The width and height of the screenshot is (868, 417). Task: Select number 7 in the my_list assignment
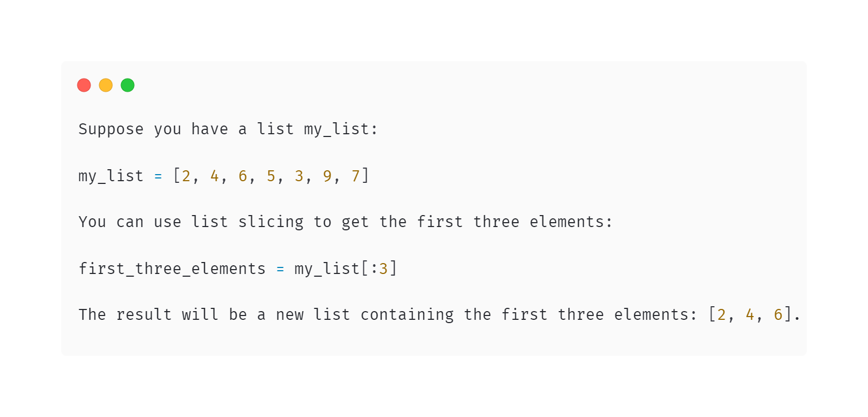tap(355, 176)
